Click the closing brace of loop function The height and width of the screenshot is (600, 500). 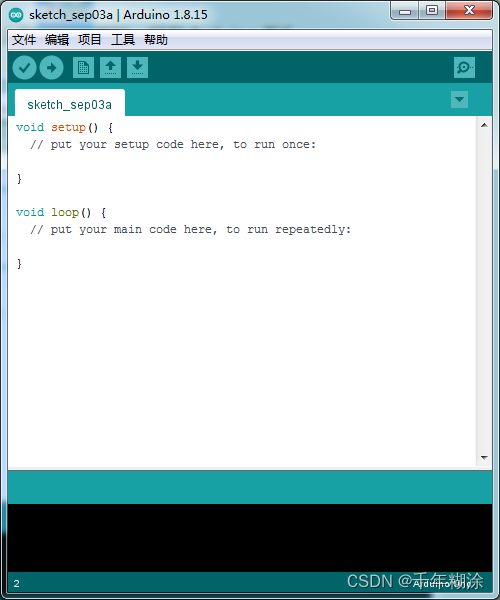click(x=19, y=264)
